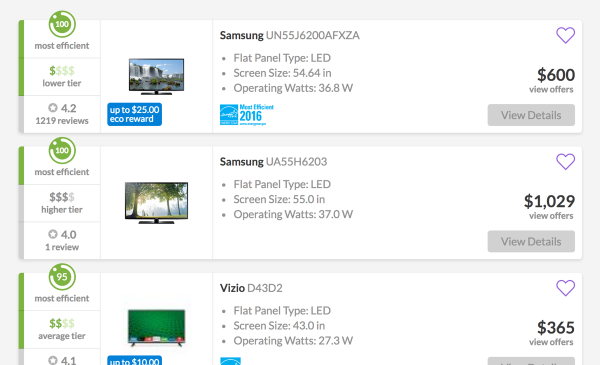Click the up to $25.00 eco reward badge
Screen dimensions: 600x365
pyautogui.click(x=134, y=114)
